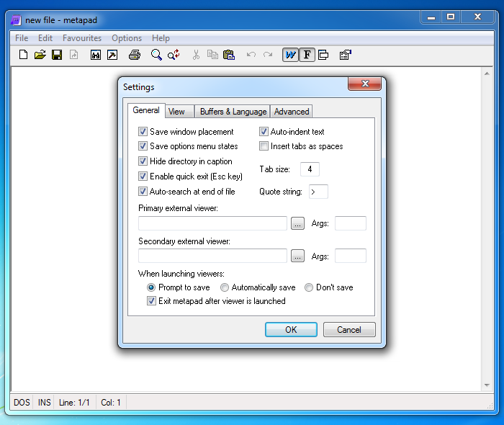The width and height of the screenshot is (504, 425).
Task: Click primary viewer Args field
Action: tap(351, 223)
